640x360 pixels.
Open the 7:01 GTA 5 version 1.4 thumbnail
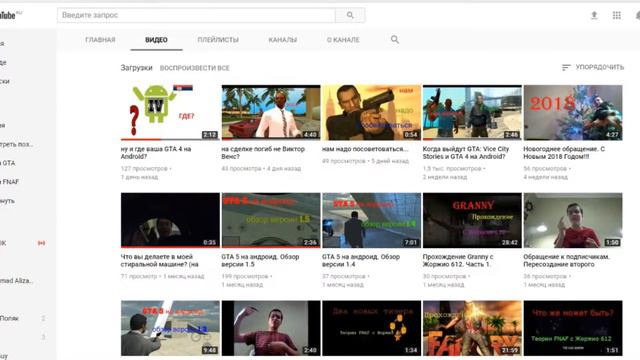point(371,220)
